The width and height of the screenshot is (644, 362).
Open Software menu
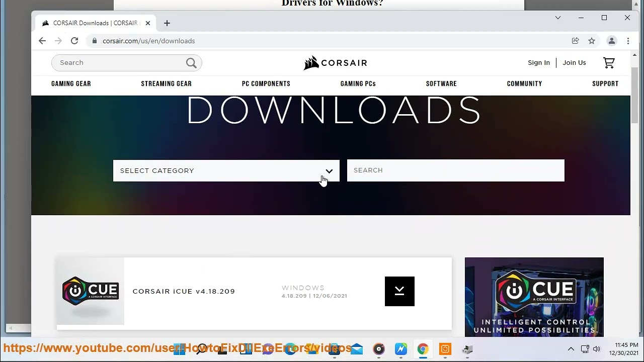441,83
